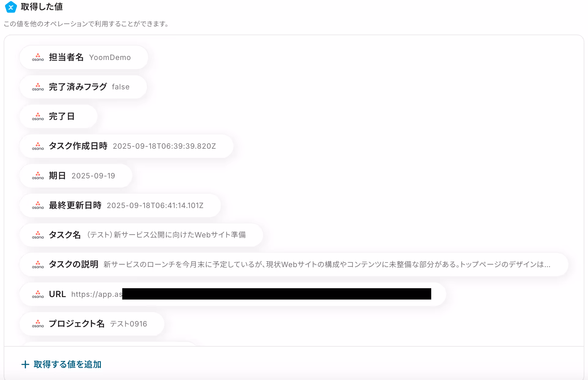The image size is (588, 380).
Task: Select the プロジェクト名 テスト0916 value chip
Action: (92, 324)
